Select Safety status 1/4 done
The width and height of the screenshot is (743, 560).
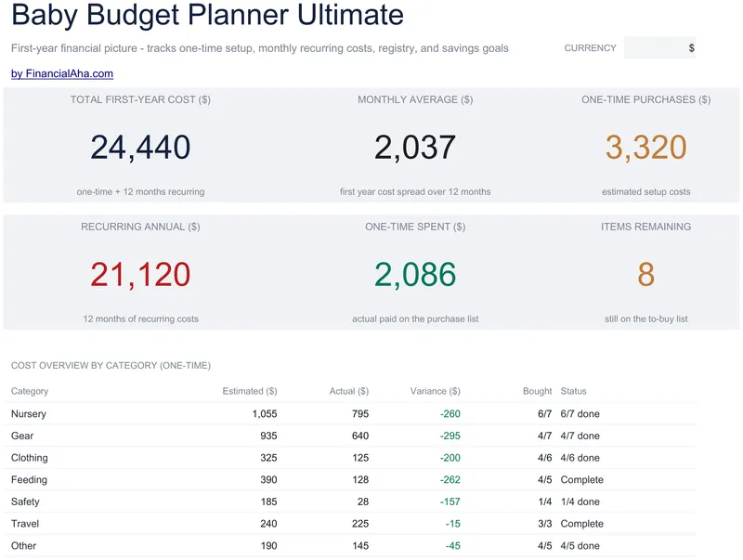(580, 501)
